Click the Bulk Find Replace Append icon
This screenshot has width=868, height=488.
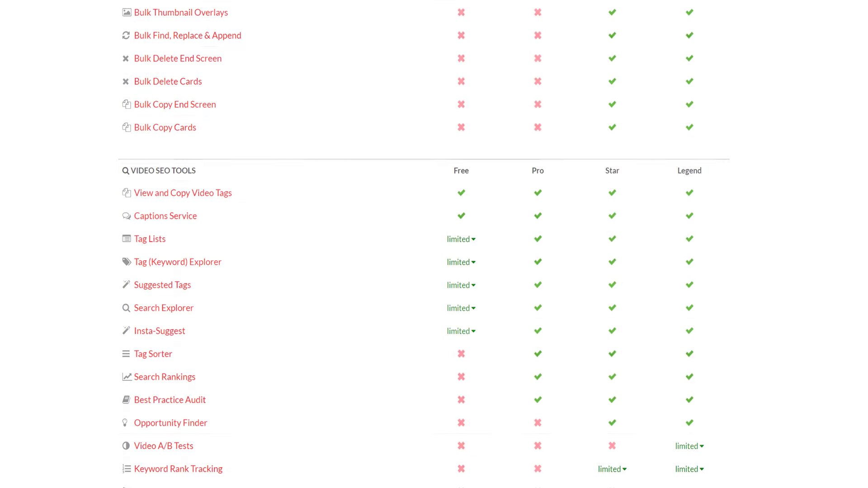(x=125, y=35)
